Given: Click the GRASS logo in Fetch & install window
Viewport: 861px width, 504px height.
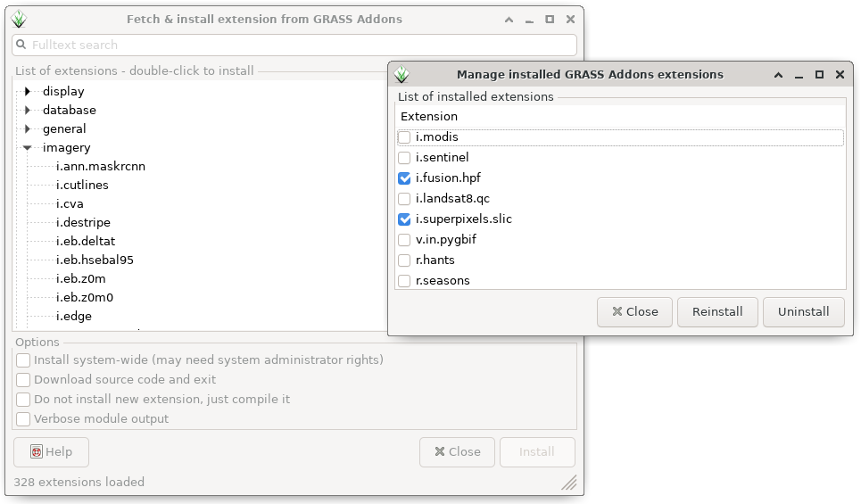Looking at the screenshot, I should point(19,20).
